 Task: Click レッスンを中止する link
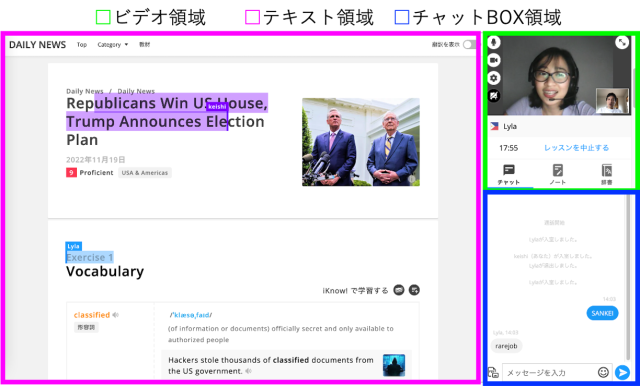tap(576, 148)
